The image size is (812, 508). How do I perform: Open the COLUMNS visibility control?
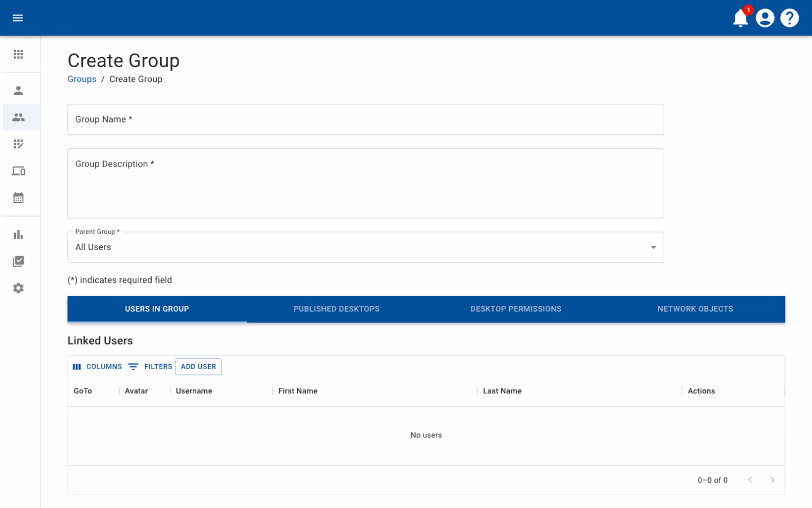[98, 366]
